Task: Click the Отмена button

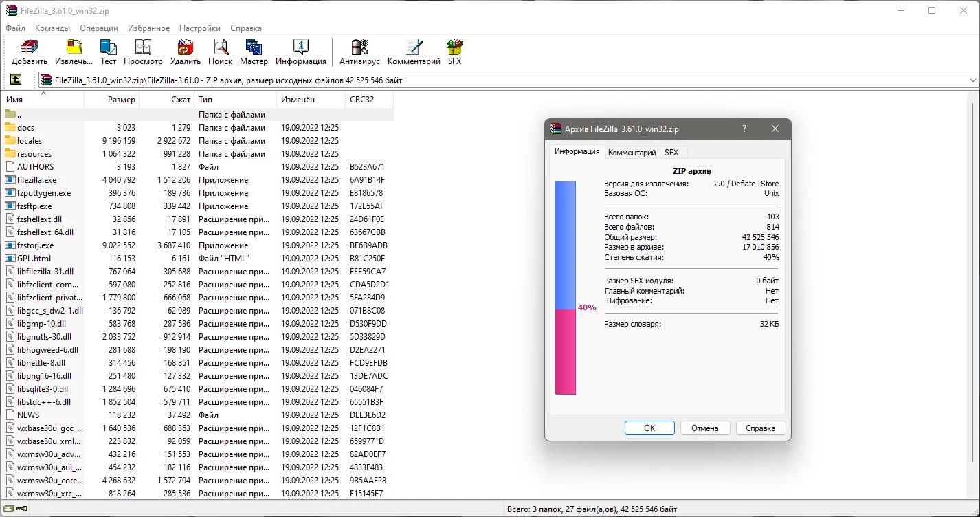Action: pos(705,428)
